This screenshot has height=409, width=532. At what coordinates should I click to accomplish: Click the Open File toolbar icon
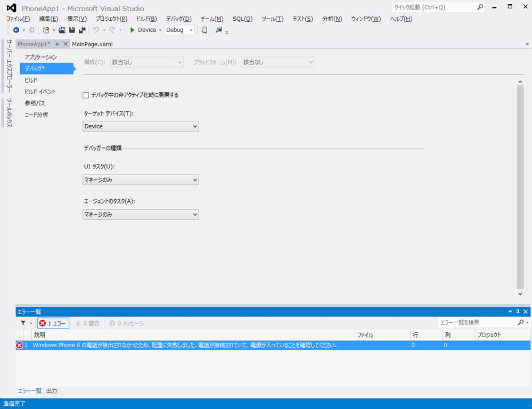62,30
